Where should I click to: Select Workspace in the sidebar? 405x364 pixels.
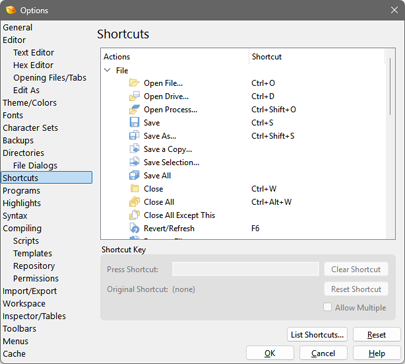(24, 304)
